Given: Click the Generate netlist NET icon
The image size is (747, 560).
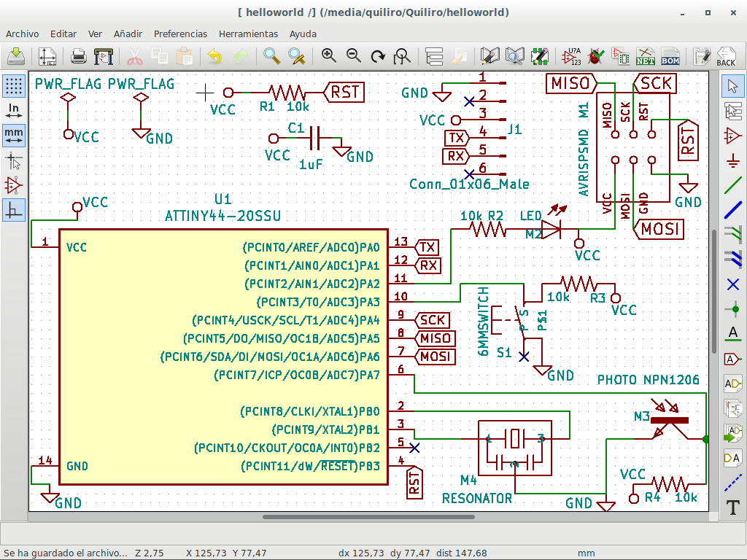Looking at the screenshot, I should 646,56.
